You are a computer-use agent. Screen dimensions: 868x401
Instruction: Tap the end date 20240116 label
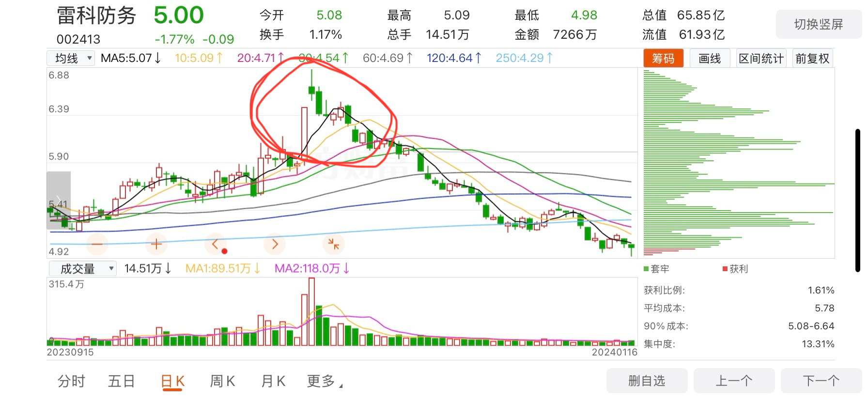coord(614,353)
